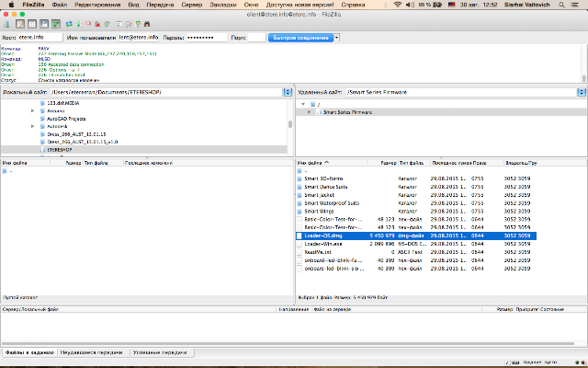Disconnect from server toolbar icon
The height and width of the screenshot is (368, 588).
97,24
